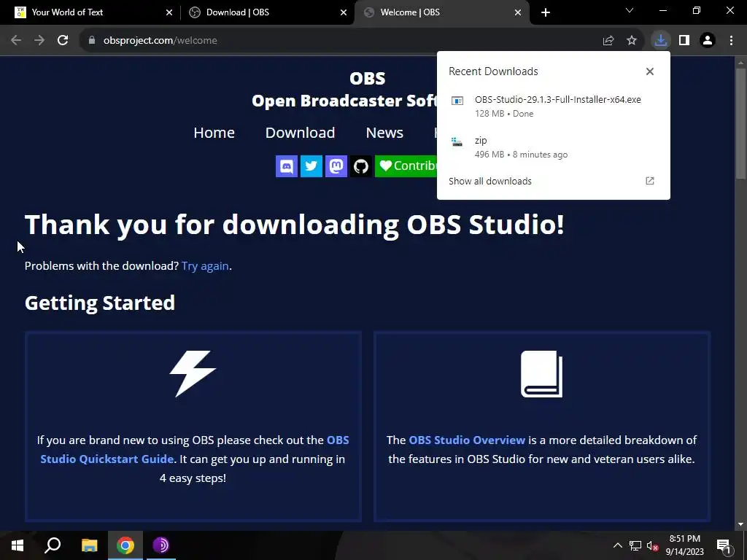Viewport: 747px width, 560px height.
Task: Close the Download | OBS tab
Action: [344, 12]
